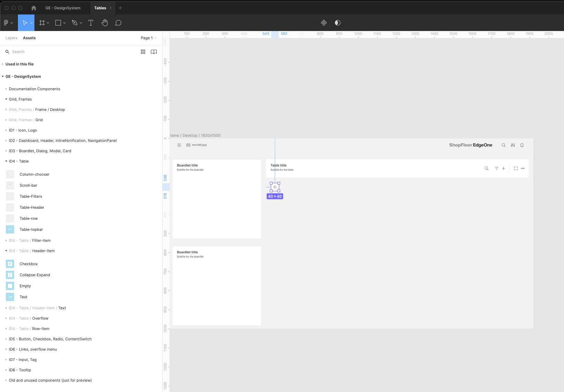Image resolution: width=564 pixels, height=392 pixels.
Task: Select the Text tool
Action: point(91,23)
